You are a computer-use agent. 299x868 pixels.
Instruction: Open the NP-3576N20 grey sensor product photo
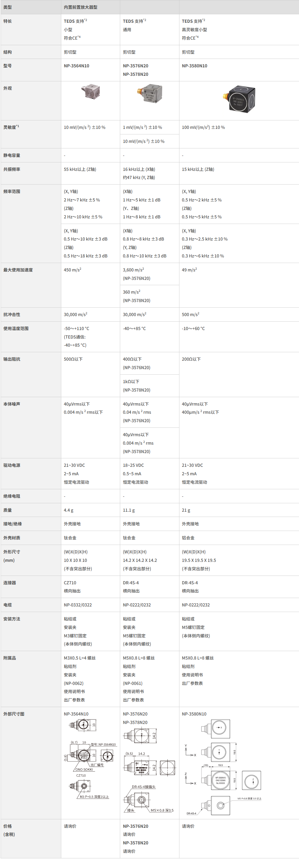click(x=150, y=93)
